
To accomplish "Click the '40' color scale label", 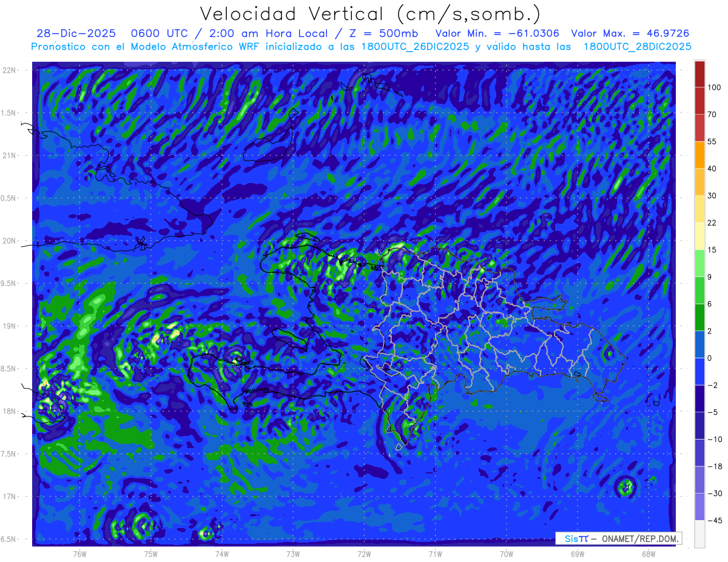I will tap(712, 169).
